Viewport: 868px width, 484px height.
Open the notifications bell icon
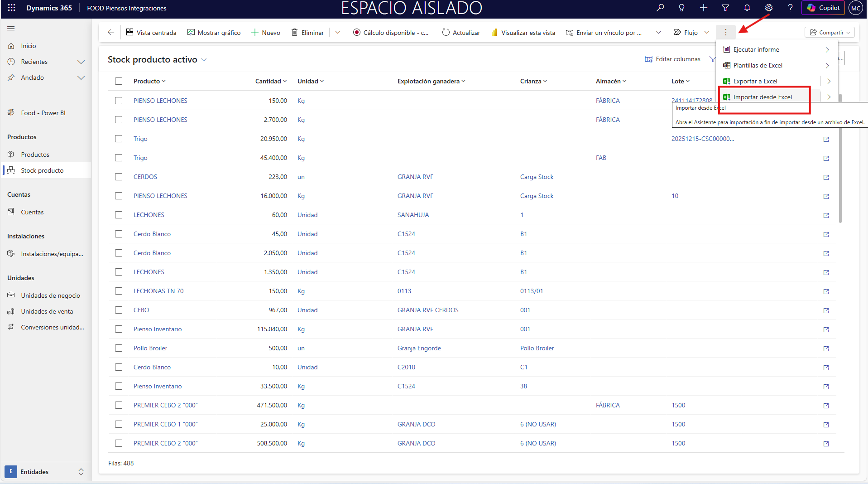pyautogui.click(x=747, y=8)
